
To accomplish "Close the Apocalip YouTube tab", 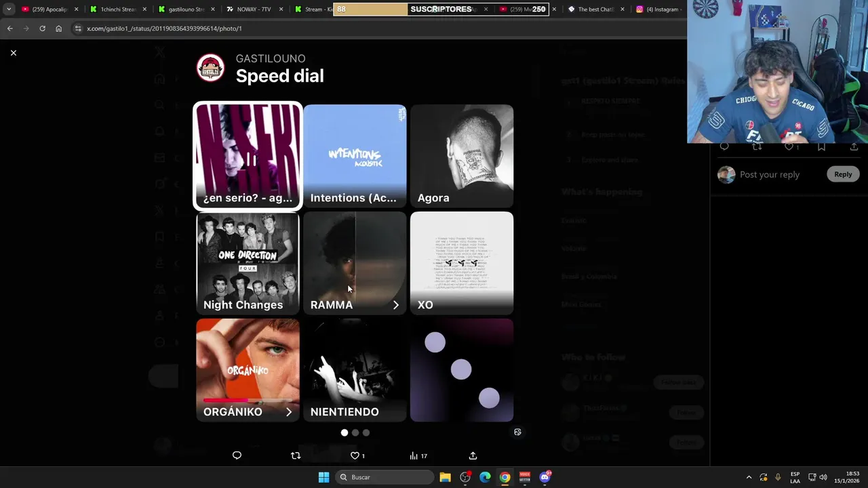I will pos(76,9).
